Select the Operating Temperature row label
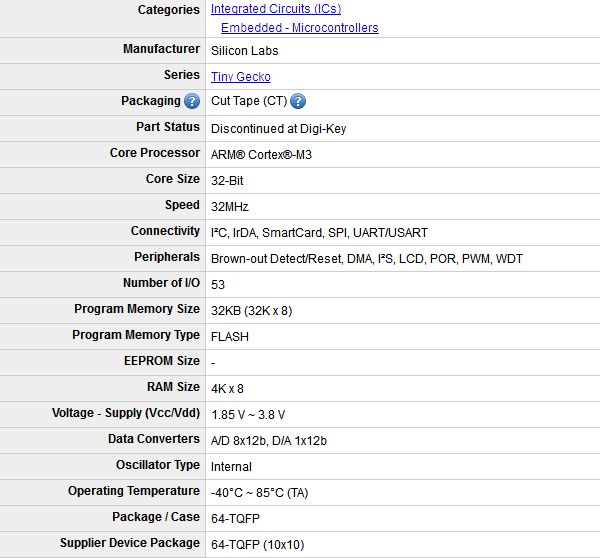The width and height of the screenshot is (600, 558). coord(134,491)
